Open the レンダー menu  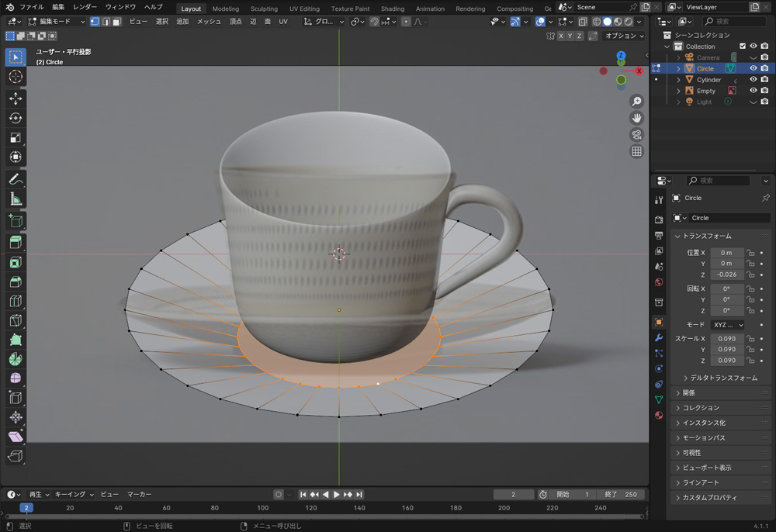85,7
